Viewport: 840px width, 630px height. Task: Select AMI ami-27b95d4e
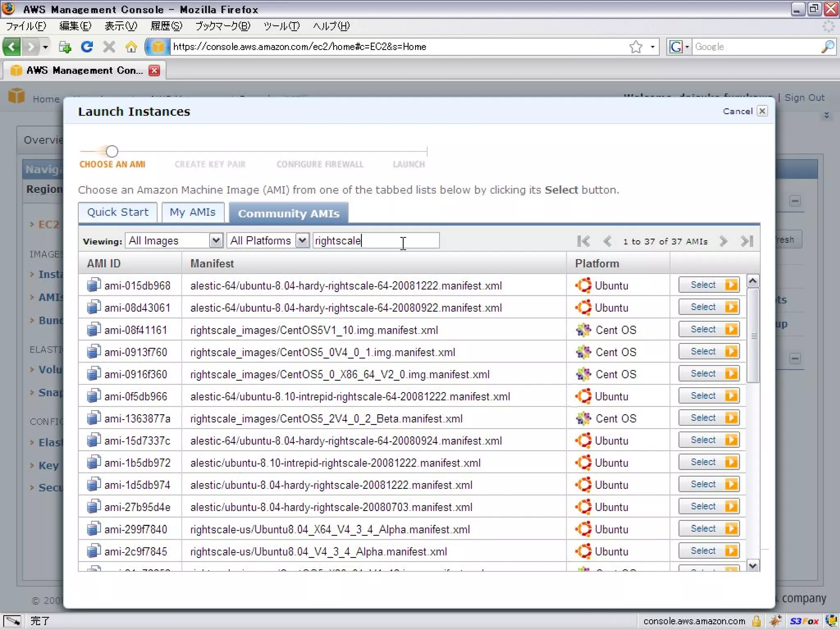pyautogui.click(x=709, y=506)
